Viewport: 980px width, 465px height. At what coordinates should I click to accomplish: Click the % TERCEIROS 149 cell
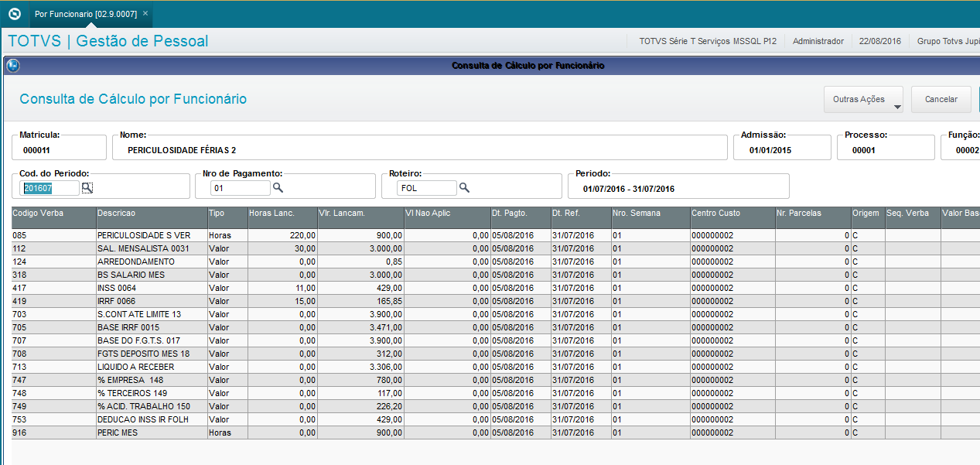[x=152, y=393]
